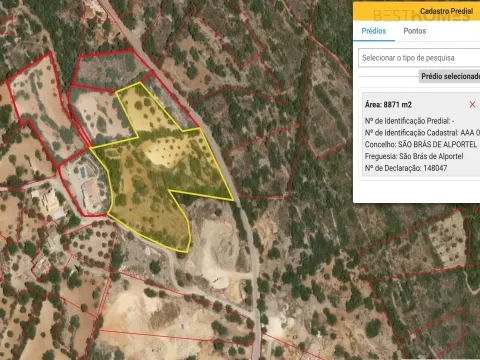Click 'Freguesia: São Brás de Alportel' text
Viewport: 480px width, 360px height.
(x=414, y=156)
